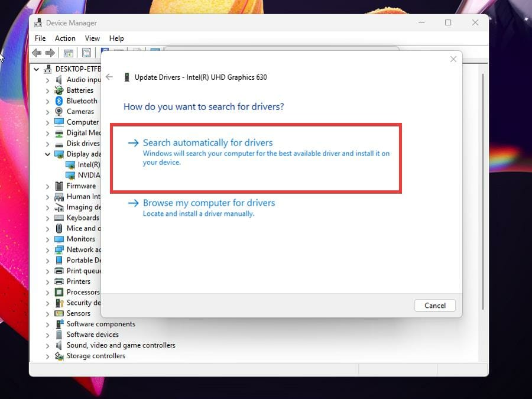Click the Software components puzzle icon
The height and width of the screenshot is (399, 532).
[59, 324]
